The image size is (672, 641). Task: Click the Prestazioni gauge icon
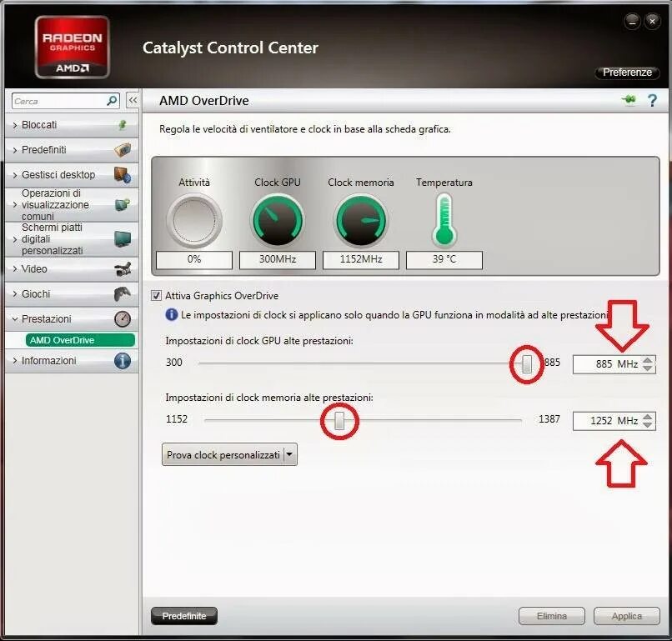(123, 318)
